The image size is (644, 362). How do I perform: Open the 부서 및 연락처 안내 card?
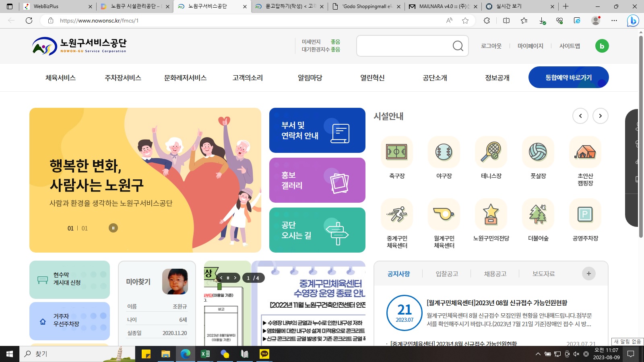[317, 130]
